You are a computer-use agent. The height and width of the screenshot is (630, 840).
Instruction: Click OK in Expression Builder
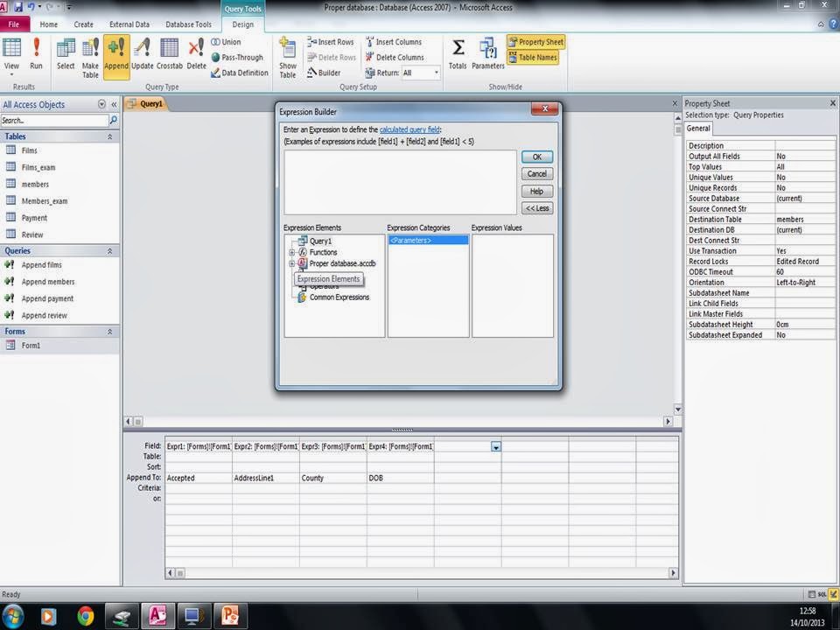tap(536, 157)
